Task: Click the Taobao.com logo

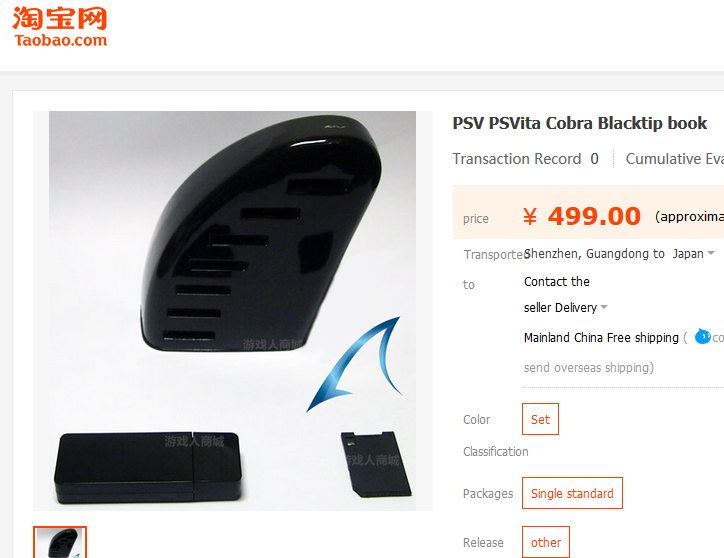Action: click(60, 27)
